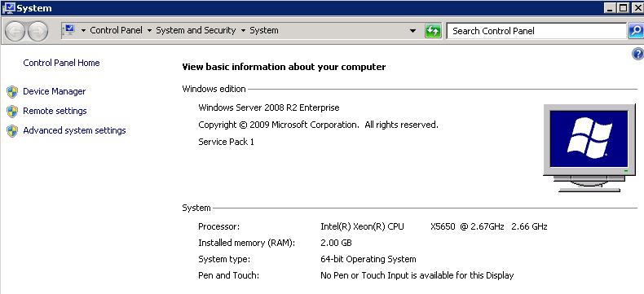Open Help via blue question mark
This screenshot has width=644, height=294.
click(x=637, y=54)
